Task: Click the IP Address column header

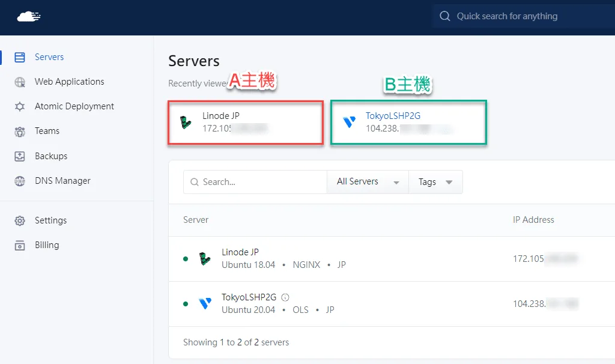Action: (x=533, y=220)
